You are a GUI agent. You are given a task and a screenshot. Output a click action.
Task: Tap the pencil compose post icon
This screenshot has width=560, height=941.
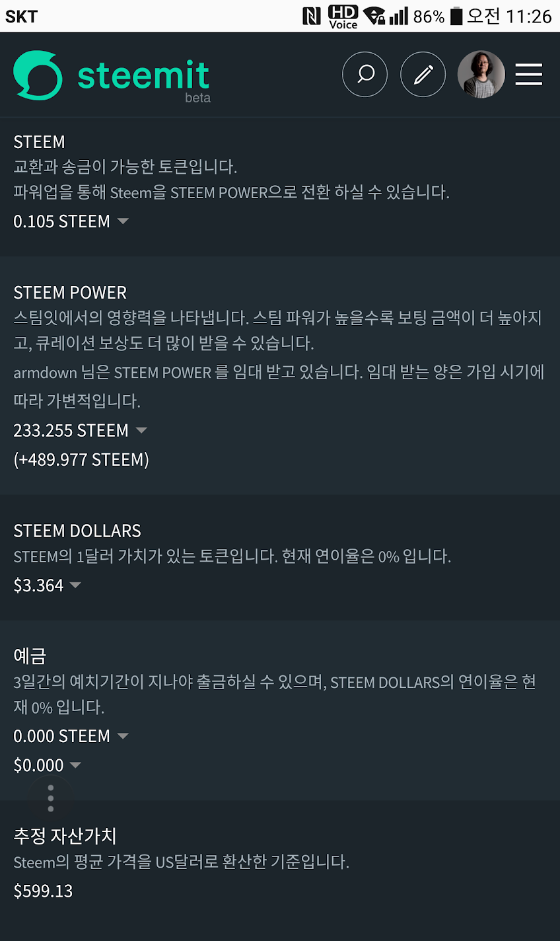[x=423, y=75]
